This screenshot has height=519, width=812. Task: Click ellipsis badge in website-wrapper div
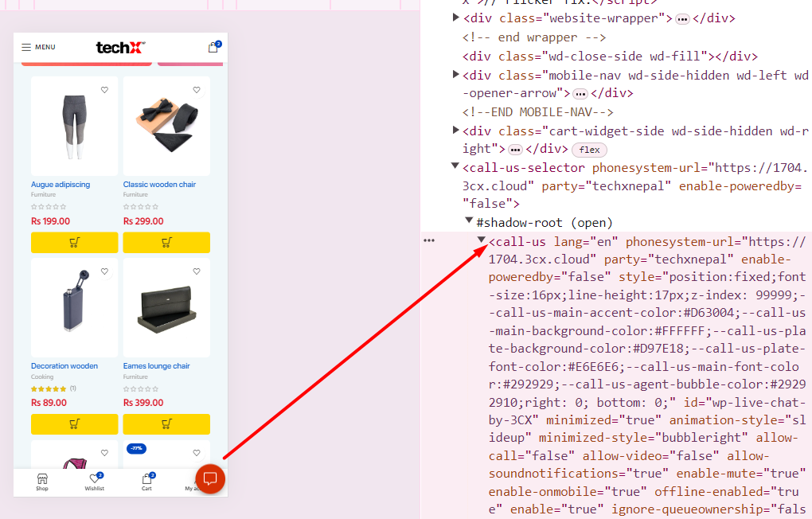pos(683,20)
